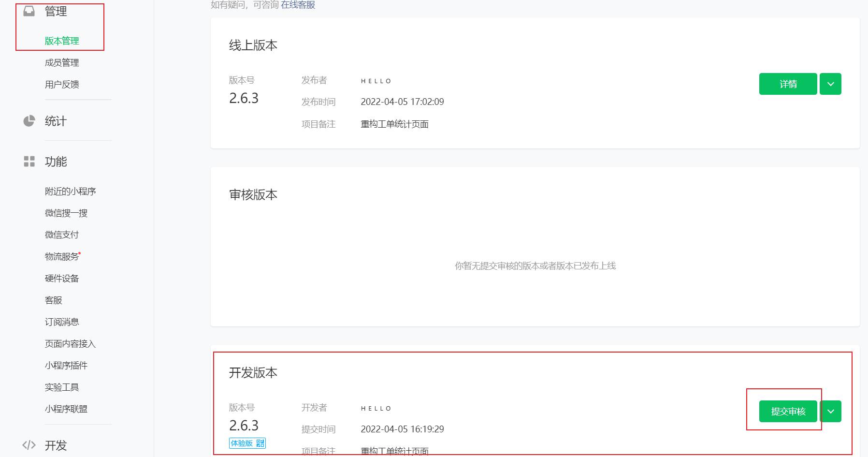Image resolution: width=868 pixels, height=457 pixels.
Task: Open 小程序插件 from the sidebar
Action: [x=66, y=365]
